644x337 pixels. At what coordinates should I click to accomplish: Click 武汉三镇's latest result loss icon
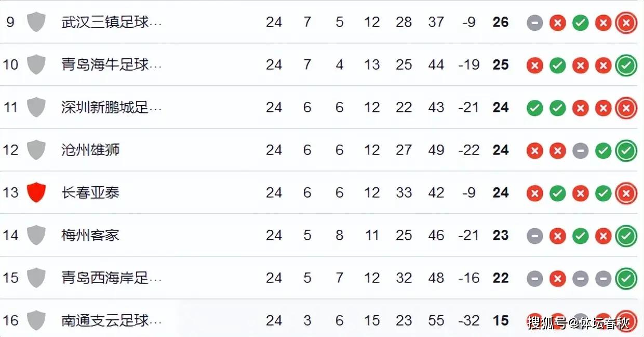point(626,23)
